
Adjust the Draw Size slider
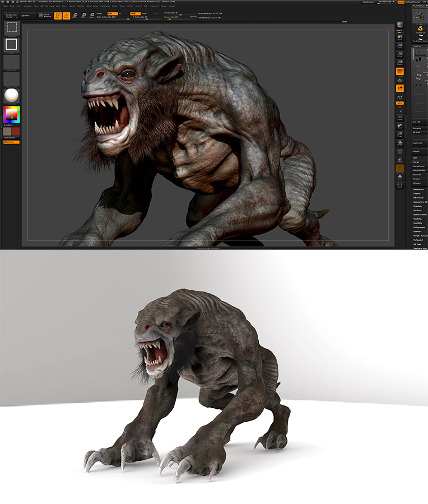click(x=180, y=17)
